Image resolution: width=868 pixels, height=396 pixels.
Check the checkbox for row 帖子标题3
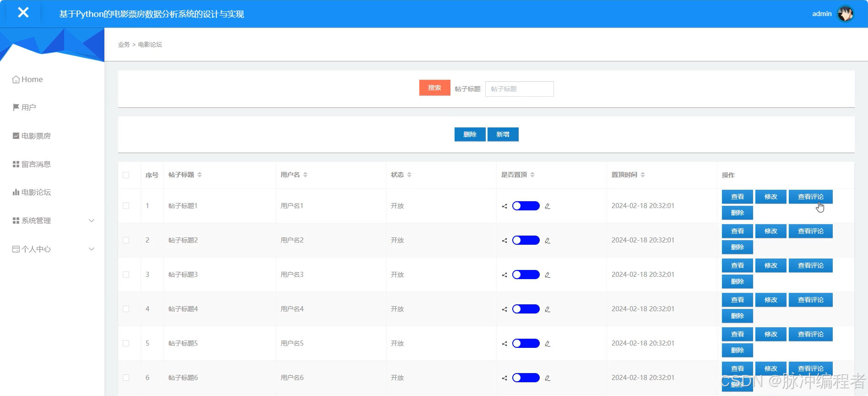[126, 275]
